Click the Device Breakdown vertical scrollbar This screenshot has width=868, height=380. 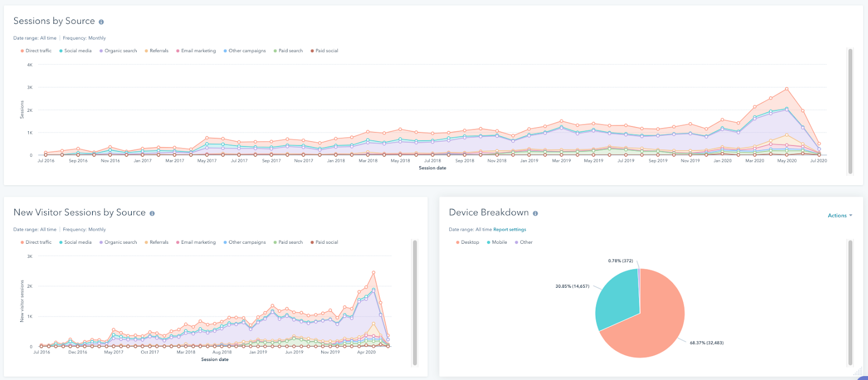click(x=850, y=303)
